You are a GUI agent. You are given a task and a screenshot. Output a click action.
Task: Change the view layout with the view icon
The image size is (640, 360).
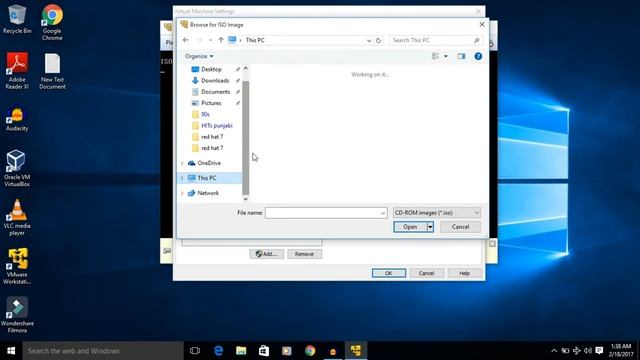[x=436, y=56]
